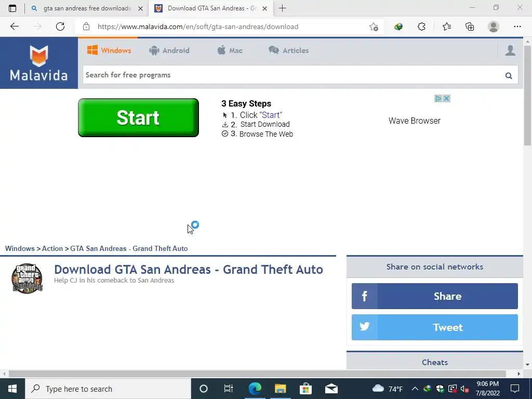Image resolution: width=532 pixels, height=399 pixels.
Task: Click the horizontal scrollbar thumb
Action: coord(257,374)
